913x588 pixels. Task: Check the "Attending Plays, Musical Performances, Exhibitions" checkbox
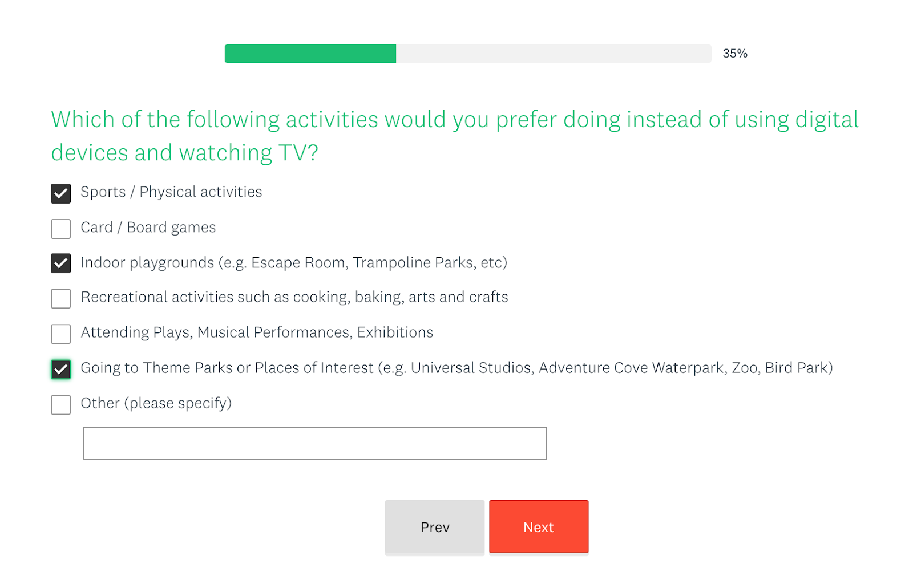pos(60,334)
